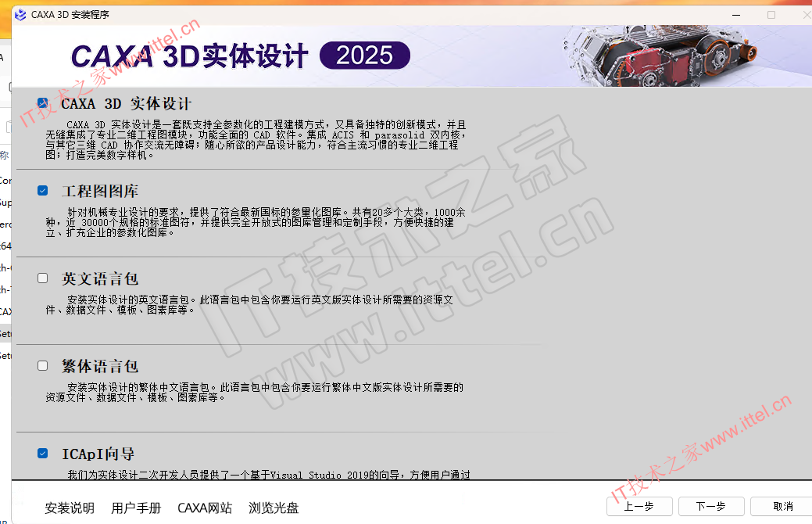Click the machine render image in banner

tap(660, 56)
